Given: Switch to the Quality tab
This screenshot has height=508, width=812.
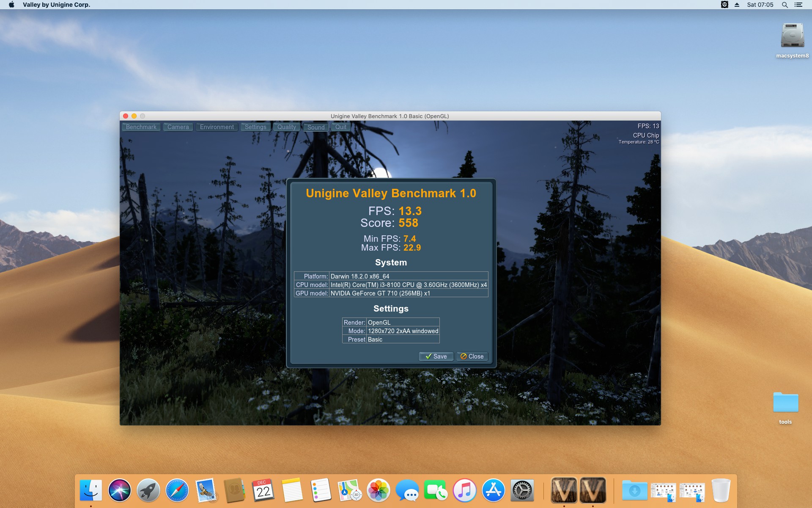Looking at the screenshot, I should coord(286,127).
